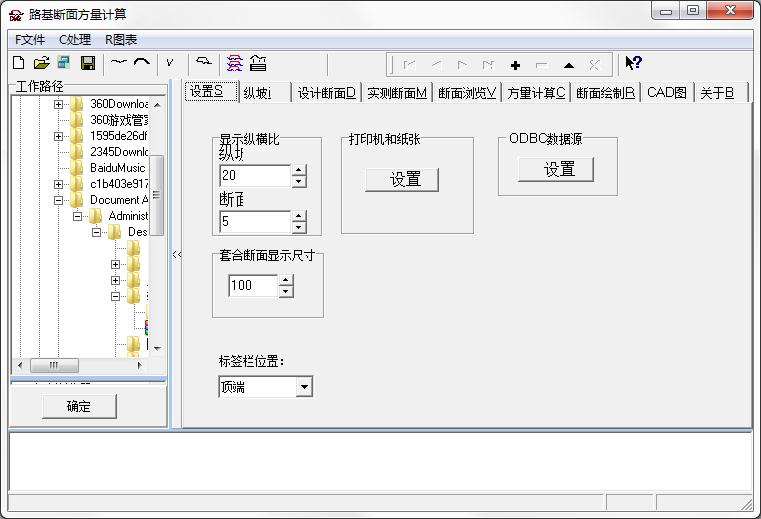Image resolution: width=761 pixels, height=519 pixels.
Task: Click the 确定 button
Action: click(x=79, y=406)
